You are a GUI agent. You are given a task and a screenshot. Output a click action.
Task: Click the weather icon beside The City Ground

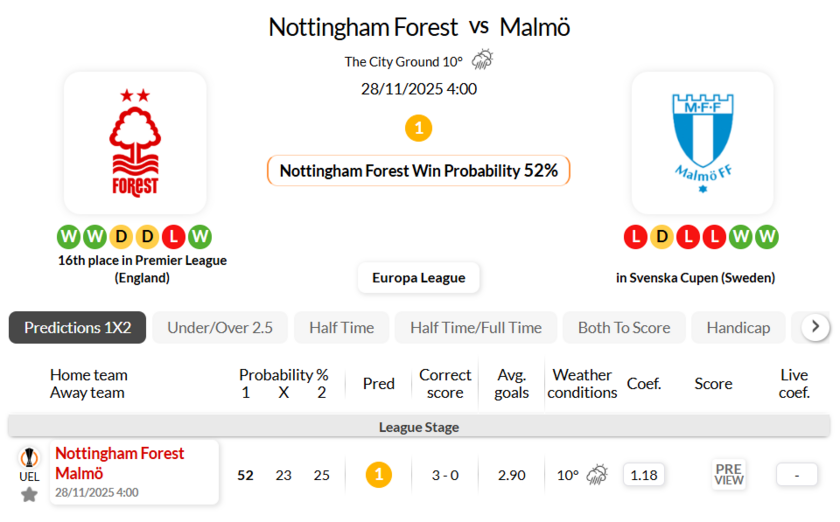482,60
